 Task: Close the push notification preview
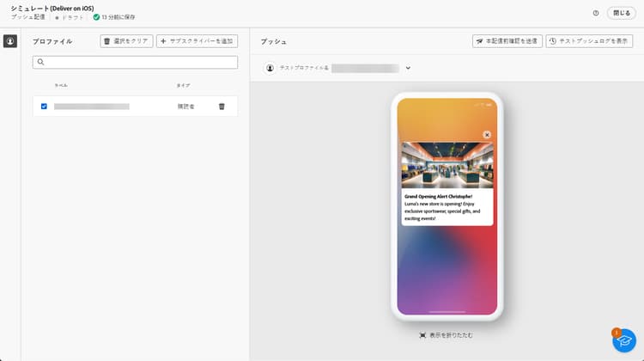point(487,135)
